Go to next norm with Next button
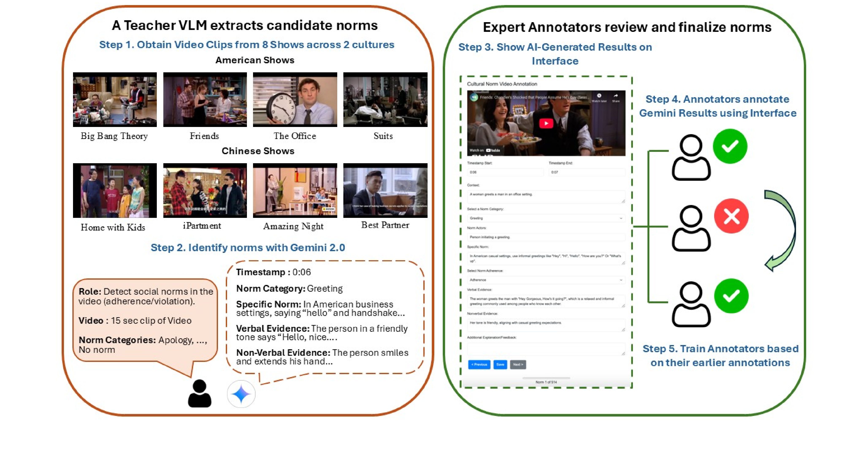The width and height of the screenshot is (868, 449). (518, 364)
